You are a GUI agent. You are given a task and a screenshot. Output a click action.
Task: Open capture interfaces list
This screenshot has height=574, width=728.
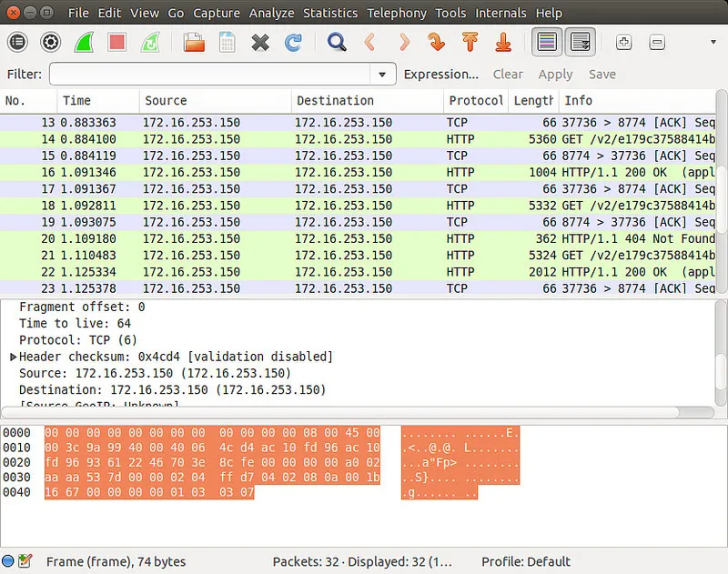pyautogui.click(x=16, y=42)
